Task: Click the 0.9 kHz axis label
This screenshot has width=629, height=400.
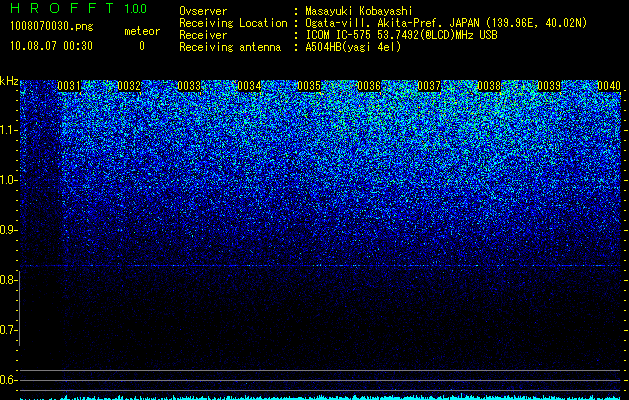Action: pos(8,230)
